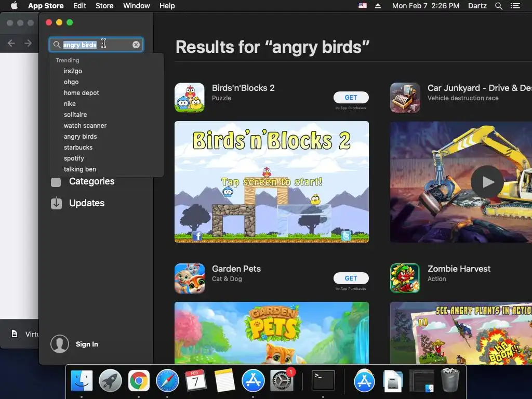Open the Store menu
The width and height of the screenshot is (532, 399).
104,6
